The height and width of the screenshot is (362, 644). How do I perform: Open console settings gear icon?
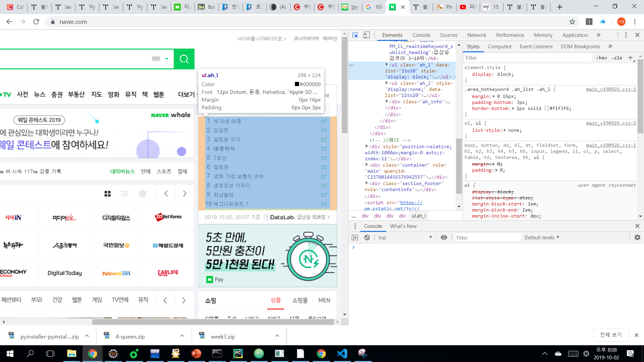637,237
